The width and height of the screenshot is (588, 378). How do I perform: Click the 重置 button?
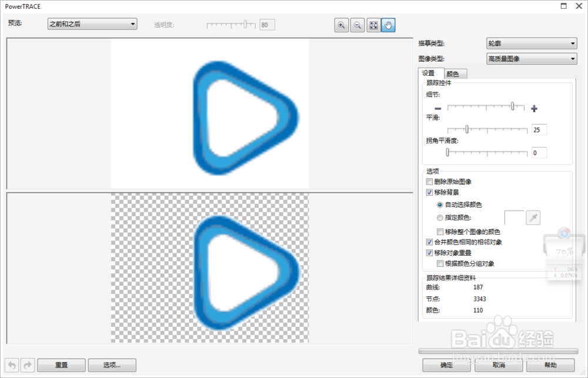[62, 365]
